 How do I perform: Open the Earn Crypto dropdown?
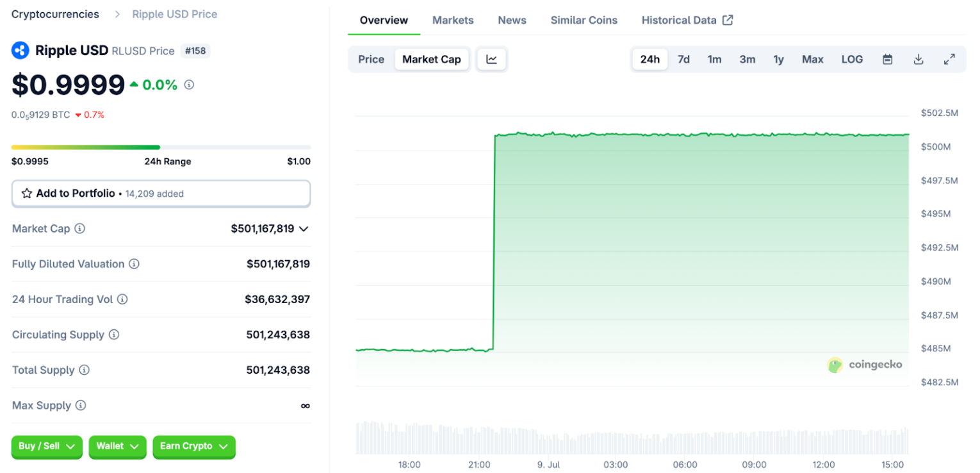pyautogui.click(x=194, y=447)
